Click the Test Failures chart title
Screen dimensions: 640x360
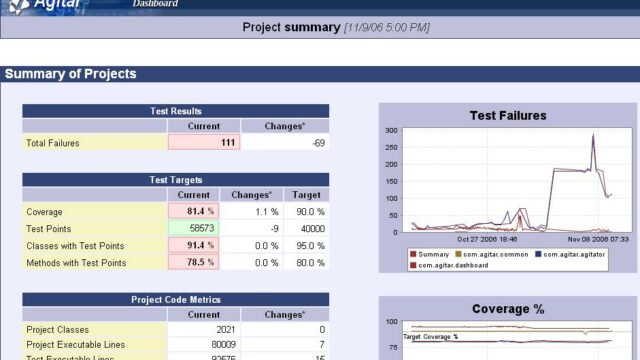(508, 116)
